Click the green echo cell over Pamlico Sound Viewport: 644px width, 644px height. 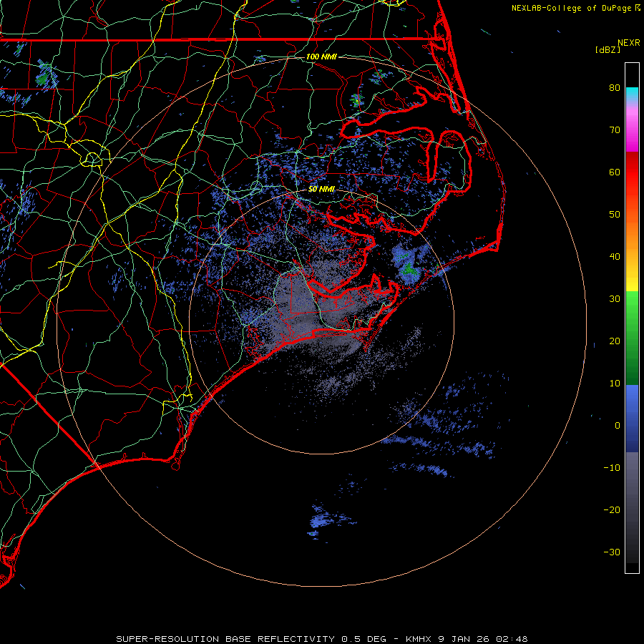pyautogui.click(x=409, y=269)
